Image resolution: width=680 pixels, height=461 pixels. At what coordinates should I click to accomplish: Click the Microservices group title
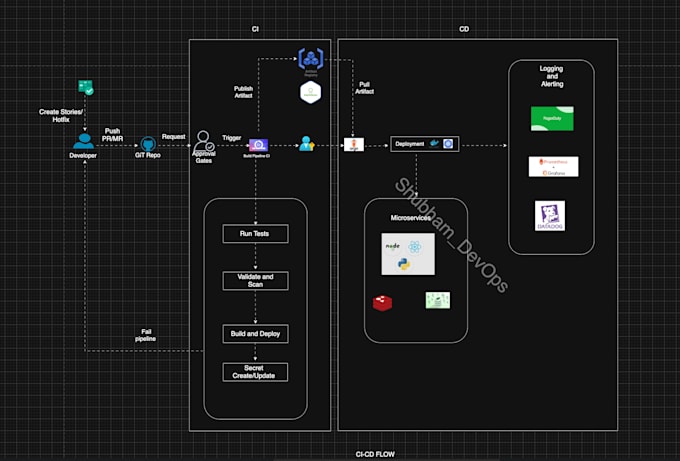tap(411, 218)
